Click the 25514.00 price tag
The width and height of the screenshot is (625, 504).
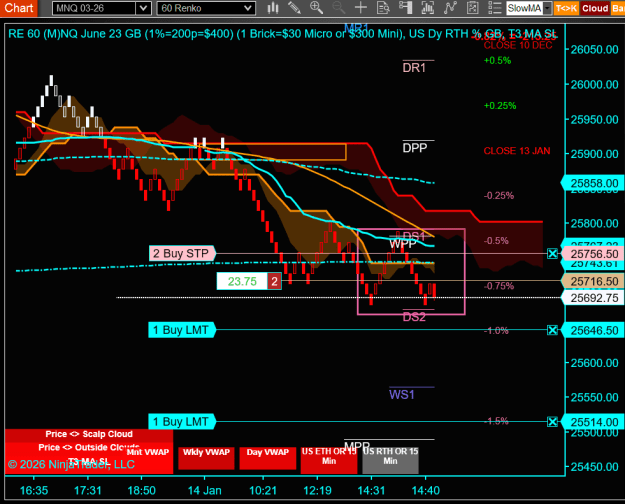592,422
